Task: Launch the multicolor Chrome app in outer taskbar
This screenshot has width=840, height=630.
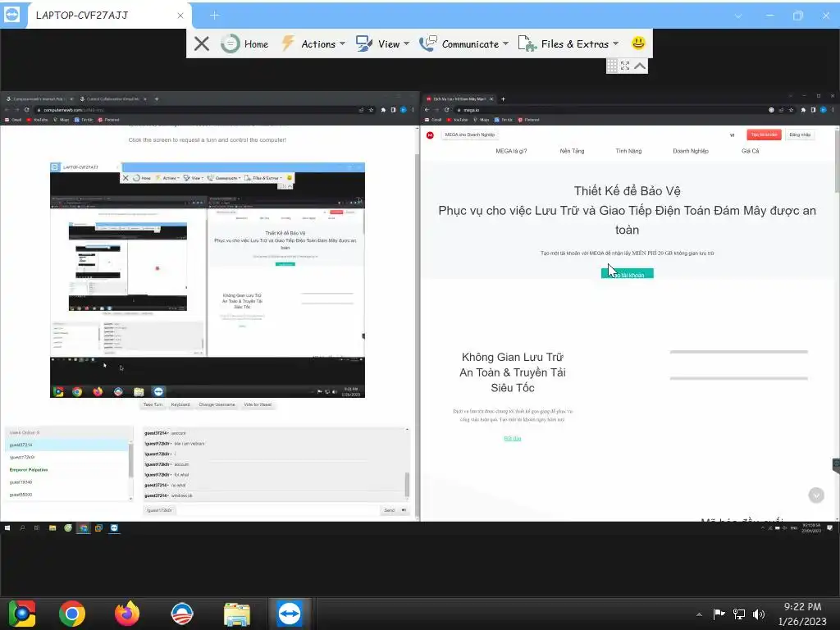Action: pos(21,614)
